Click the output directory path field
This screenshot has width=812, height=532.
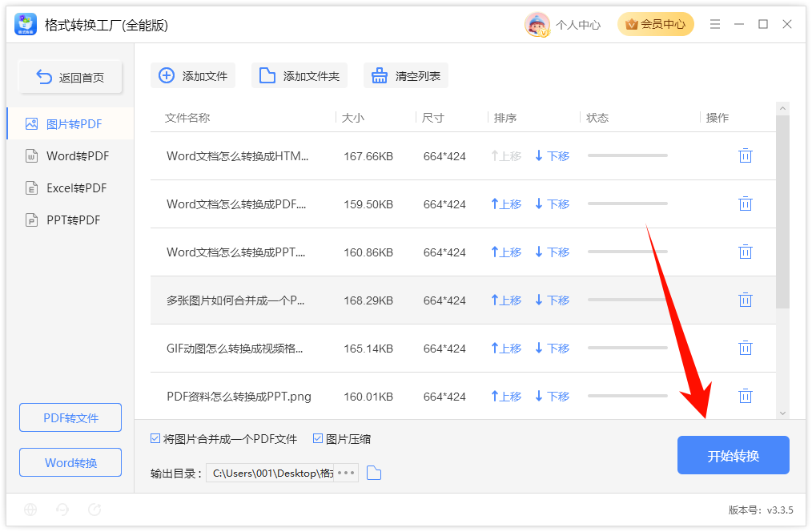271,473
